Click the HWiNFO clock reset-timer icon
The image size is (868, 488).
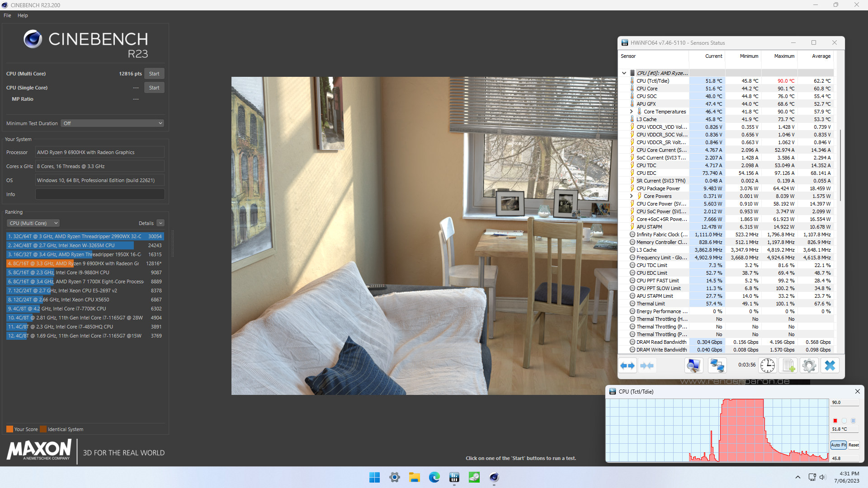768,366
